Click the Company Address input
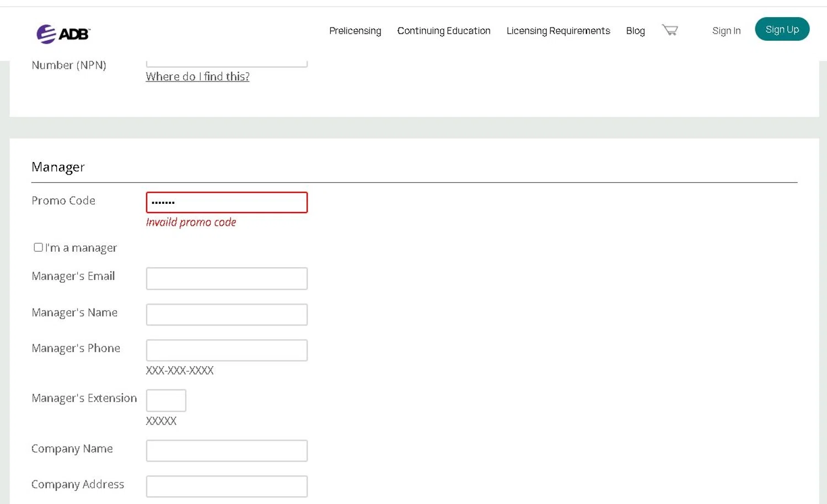 (x=227, y=486)
